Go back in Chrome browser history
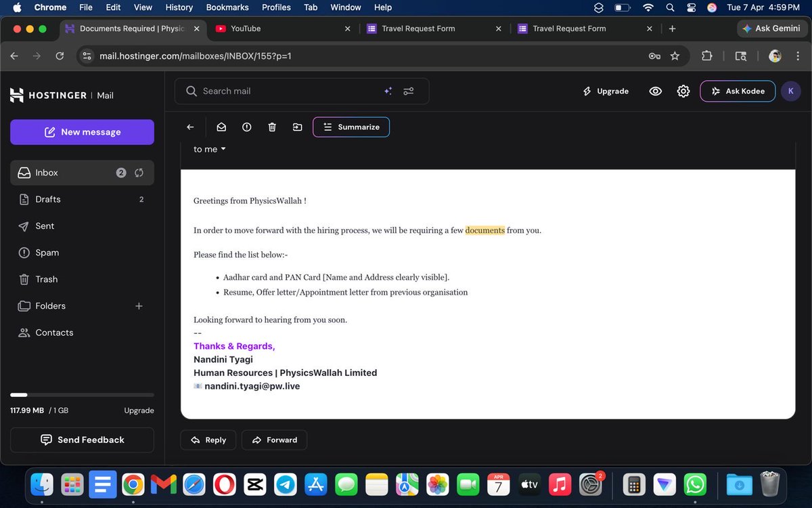 click(15, 56)
